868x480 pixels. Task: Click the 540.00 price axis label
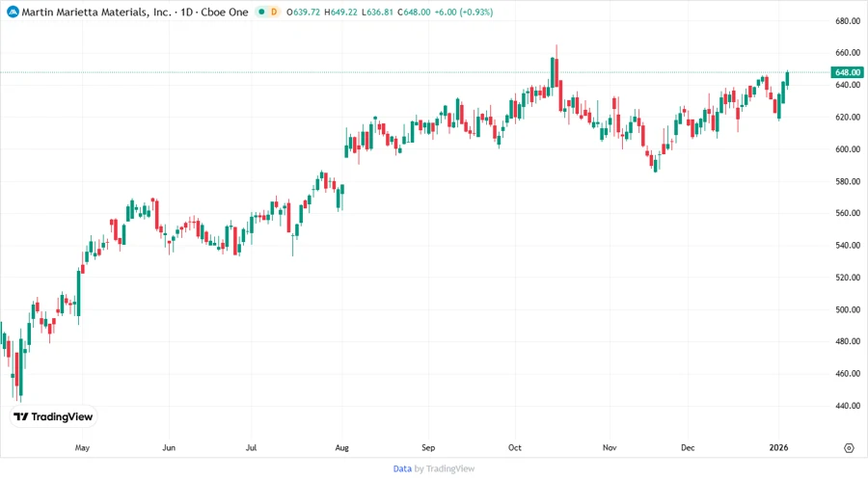click(848, 245)
